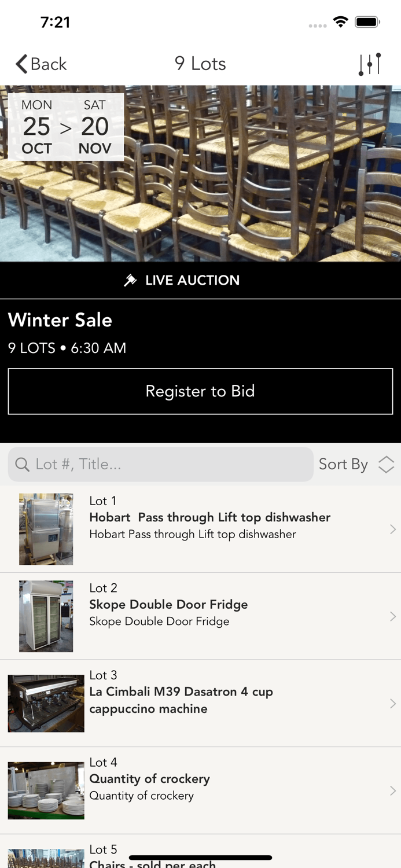Click the Sort By up-down arrows icon

385,464
